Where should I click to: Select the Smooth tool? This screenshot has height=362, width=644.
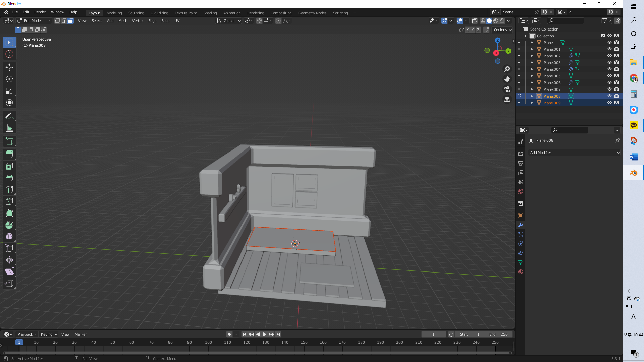9,237
